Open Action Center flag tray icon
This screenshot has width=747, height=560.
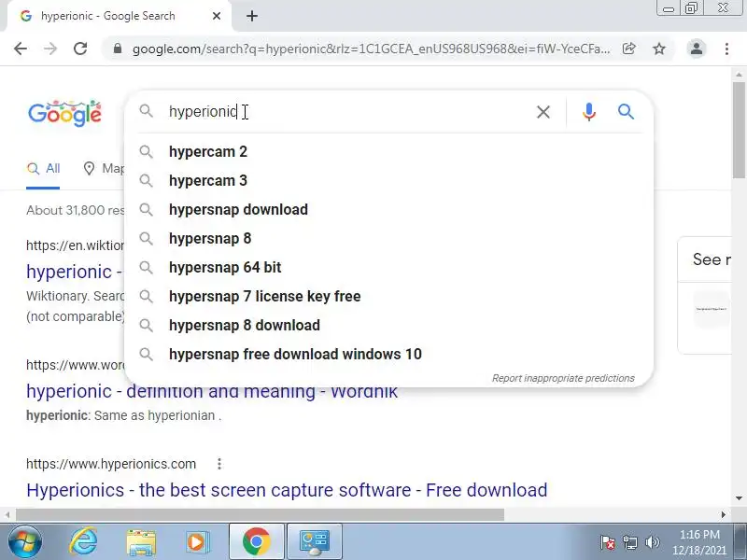click(607, 542)
